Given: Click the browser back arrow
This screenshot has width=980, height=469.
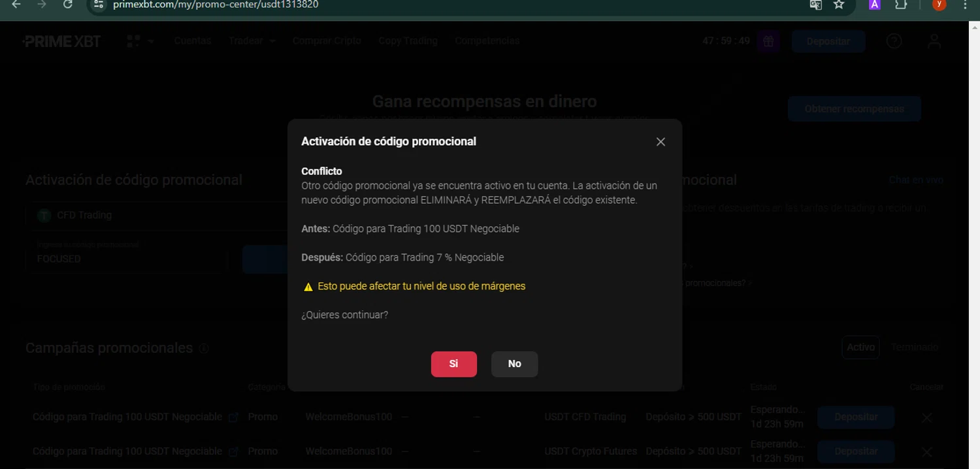Looking at the screenshot, I should pos(16,5).
